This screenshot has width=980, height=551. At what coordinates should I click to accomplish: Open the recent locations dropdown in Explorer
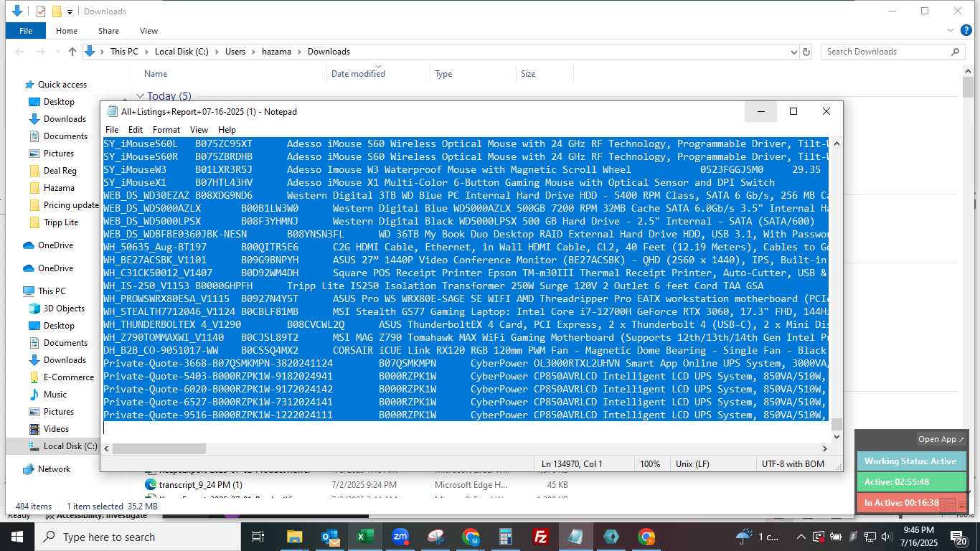click(x=57, y=52)
